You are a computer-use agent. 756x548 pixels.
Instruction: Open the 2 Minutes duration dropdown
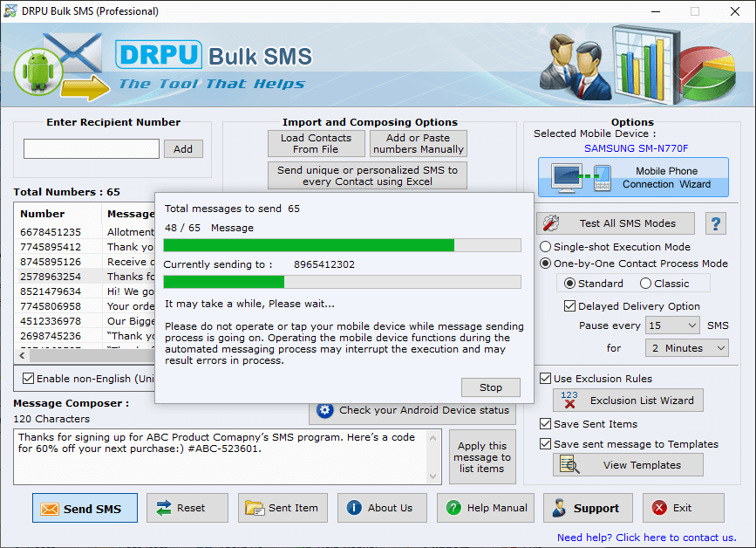[x=686, y=348]
